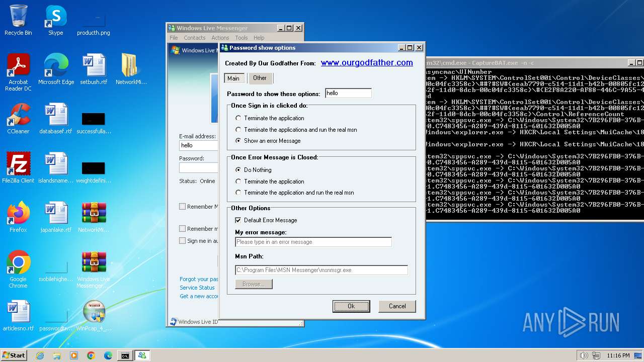Toggle Default Error Message checkbox
The width and height of the screenshot is (644, 362).
[238, 220]
